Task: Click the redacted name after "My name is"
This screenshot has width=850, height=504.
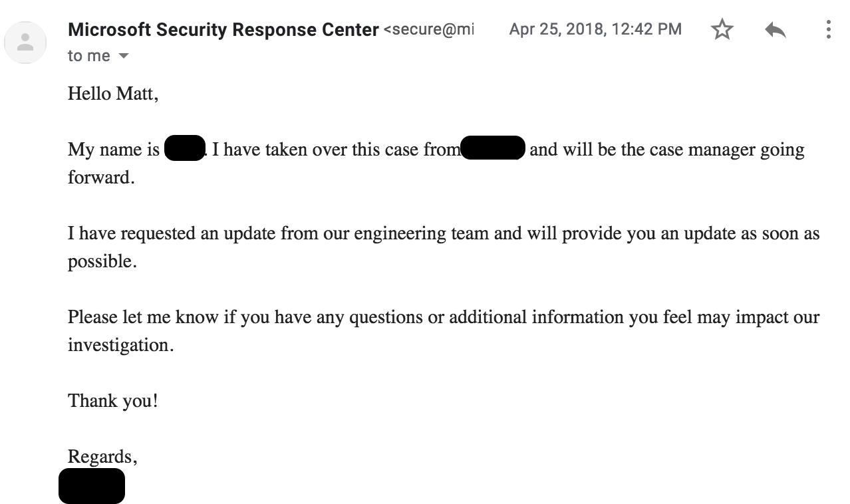Action: (184, 148)
